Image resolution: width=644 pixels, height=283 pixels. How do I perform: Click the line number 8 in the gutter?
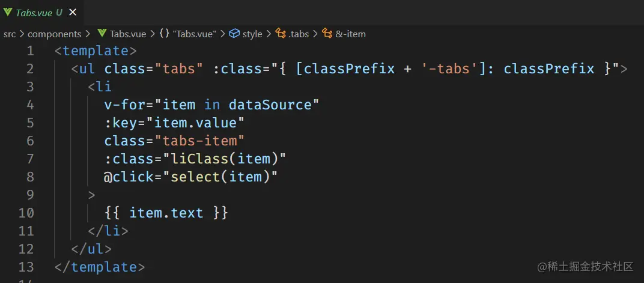point(29,177)
